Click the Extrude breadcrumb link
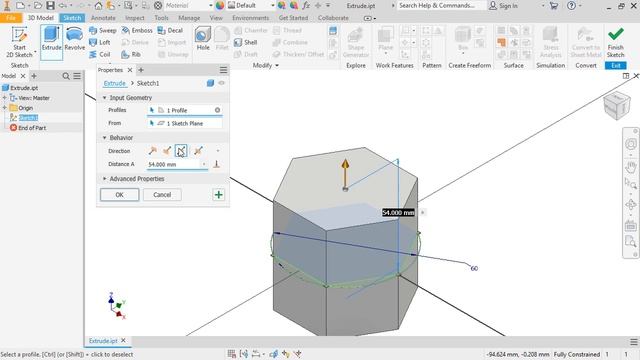The image size is (640, 360). (x=115, y=83)
